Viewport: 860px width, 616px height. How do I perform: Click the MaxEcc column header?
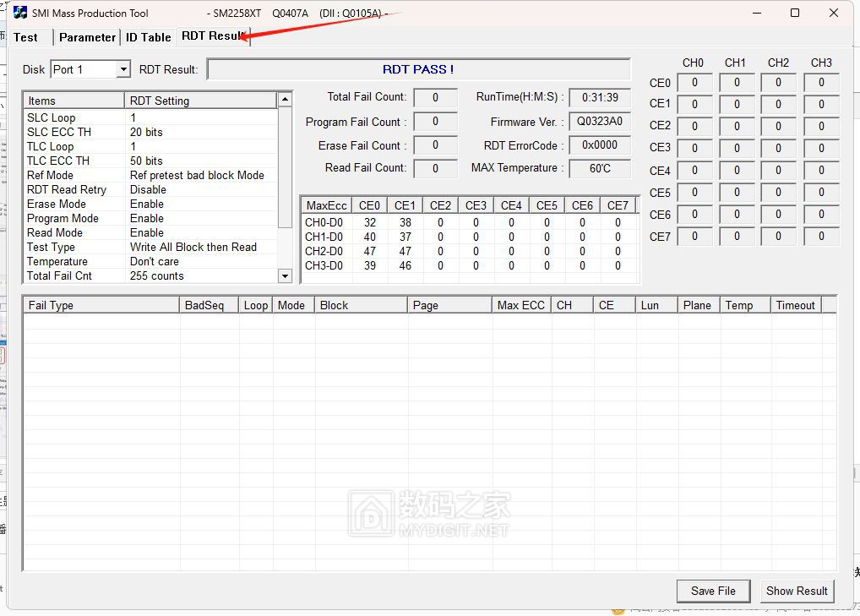pyautogui.click(x=327, y=205)
